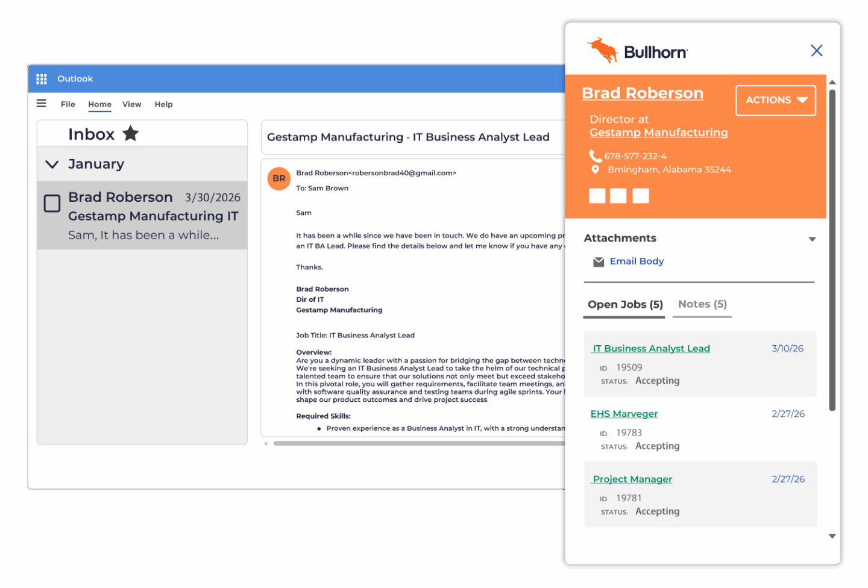Image resolution: width=868 pixels, height=588 pixels.
Task: Open the Gestamp Manufacturing company link
Action: pos(659,133)
